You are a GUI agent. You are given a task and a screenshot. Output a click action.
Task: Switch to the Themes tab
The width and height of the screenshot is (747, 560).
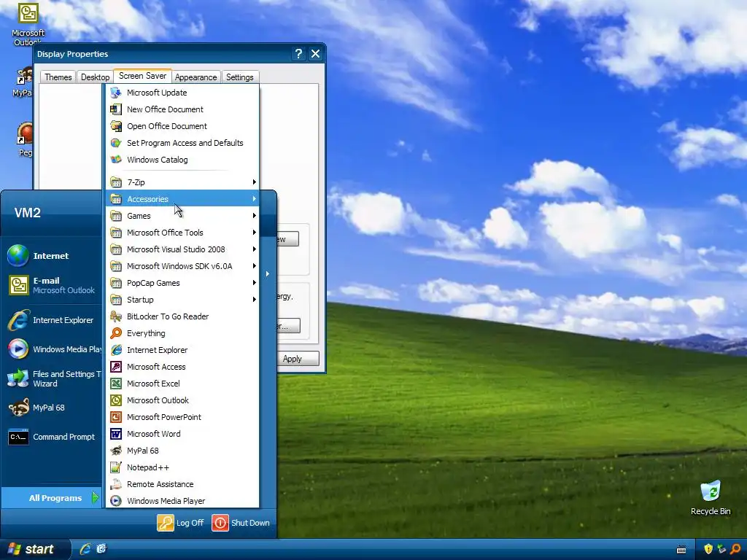pos(58,77)
